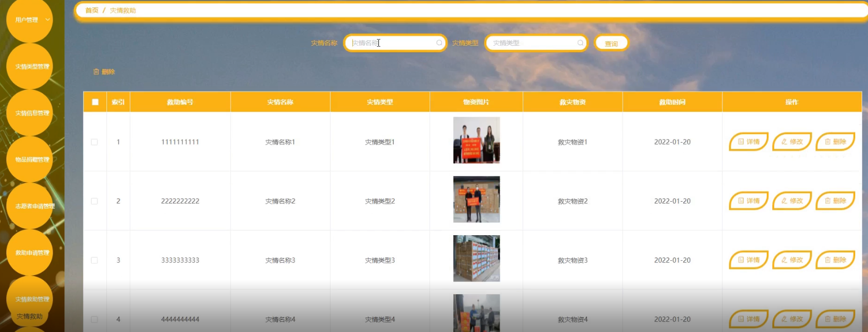Check the checkbox for row 1111111111
Image resolution: width=868 pixels, height=332 pixels.
[x=94, y=142]
